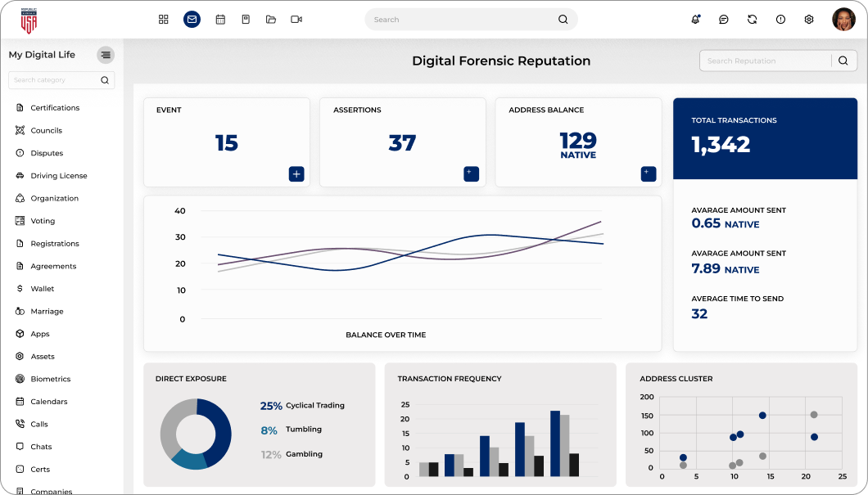Select Driving License in the sidebar
Viewport: 868px width, 495px height.
pyautogui.click(x=58, y=176)
